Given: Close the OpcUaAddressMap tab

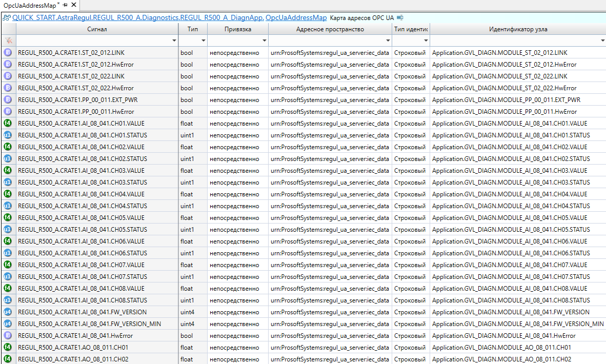Looking at the screenshot, I should [x=73, y=5].
